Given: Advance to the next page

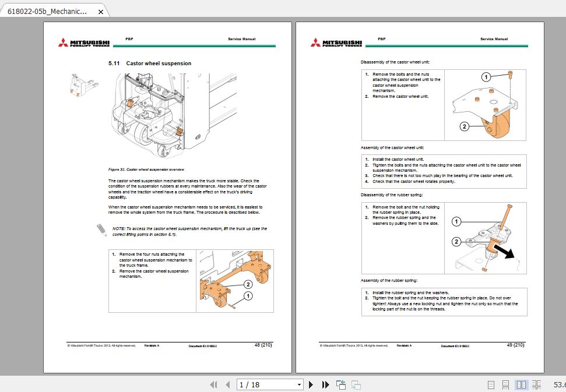Looking at the screenshot, I should point(311,385).
